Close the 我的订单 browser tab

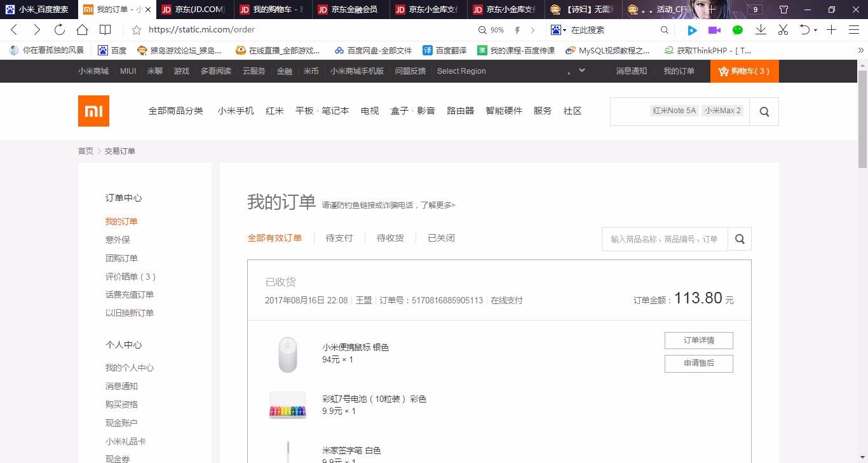point(148,10)
